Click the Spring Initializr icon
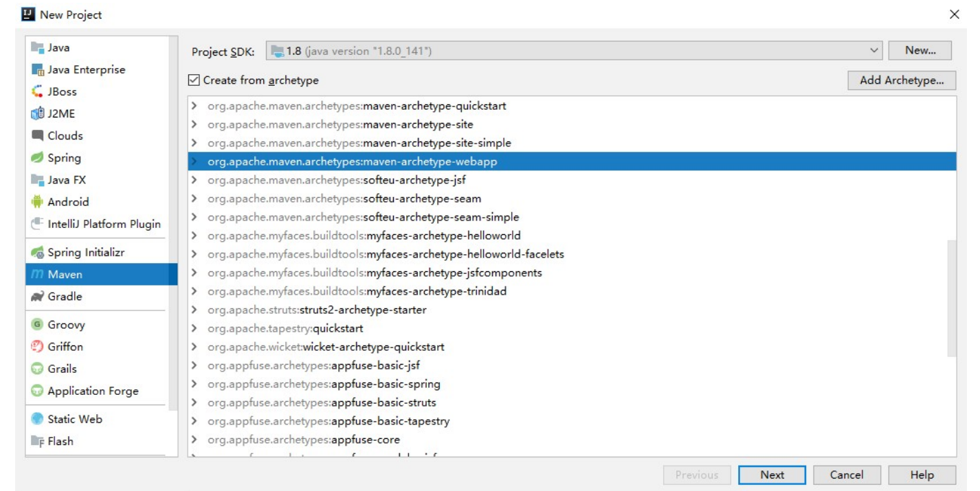 pyautogui.click(x=37, y=253)
